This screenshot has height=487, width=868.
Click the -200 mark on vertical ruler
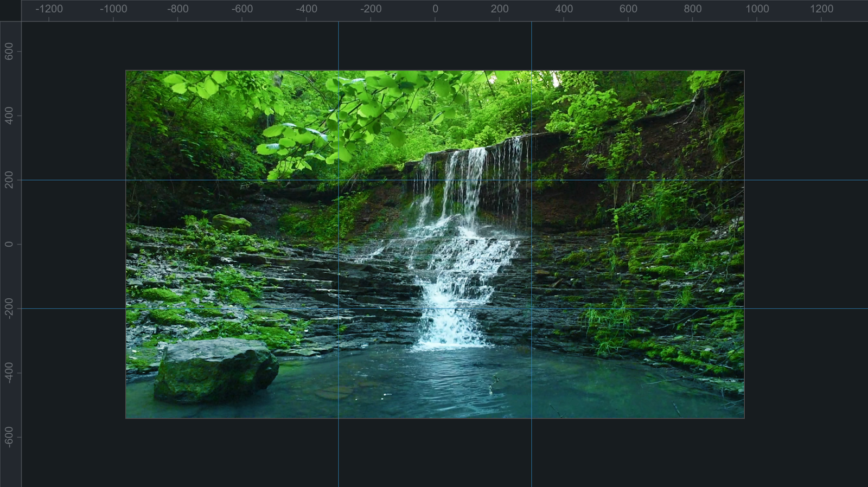tap(9, 309)
